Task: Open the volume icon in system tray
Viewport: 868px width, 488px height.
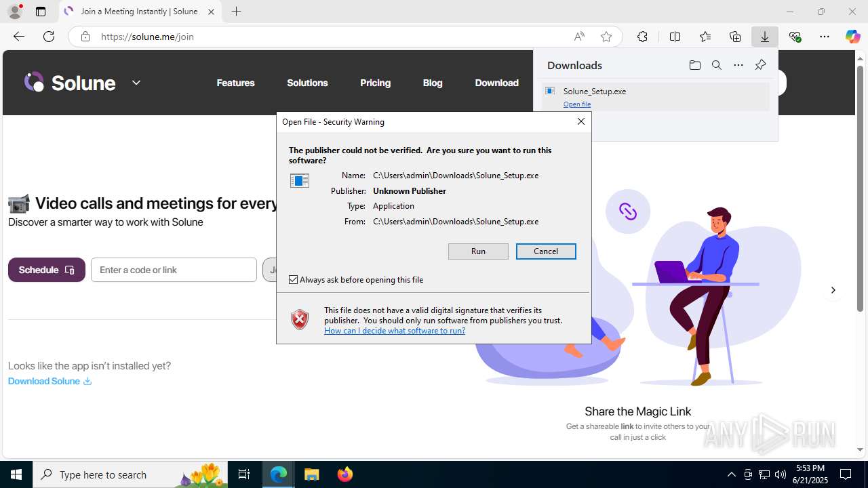Action: click(780, 474)
